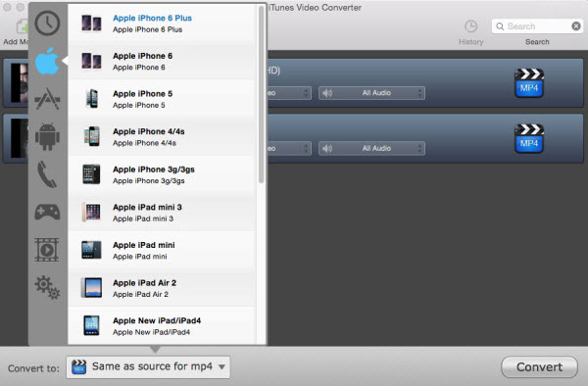Select the Android devices category
588x386 pixels.
pyautogui.click(x=47, y=136)
